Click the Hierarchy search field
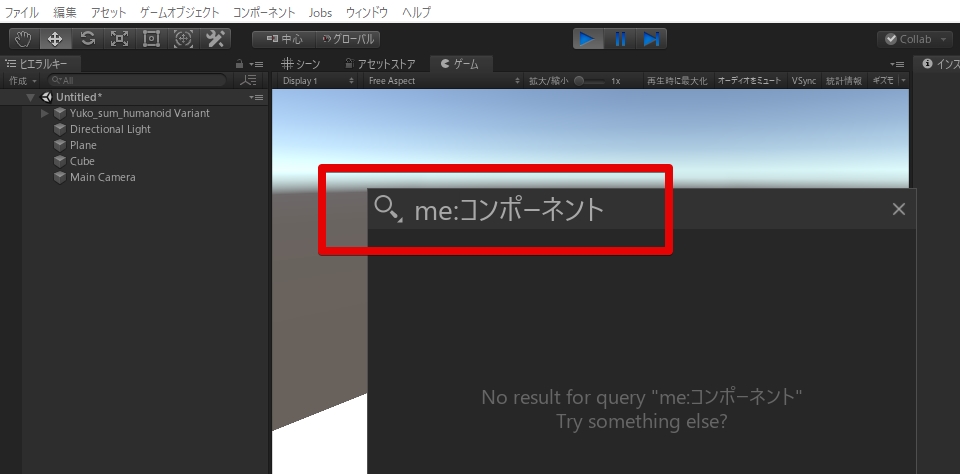Image resolution: width=960 pixels, height=474 pixels. coord(137,80)
